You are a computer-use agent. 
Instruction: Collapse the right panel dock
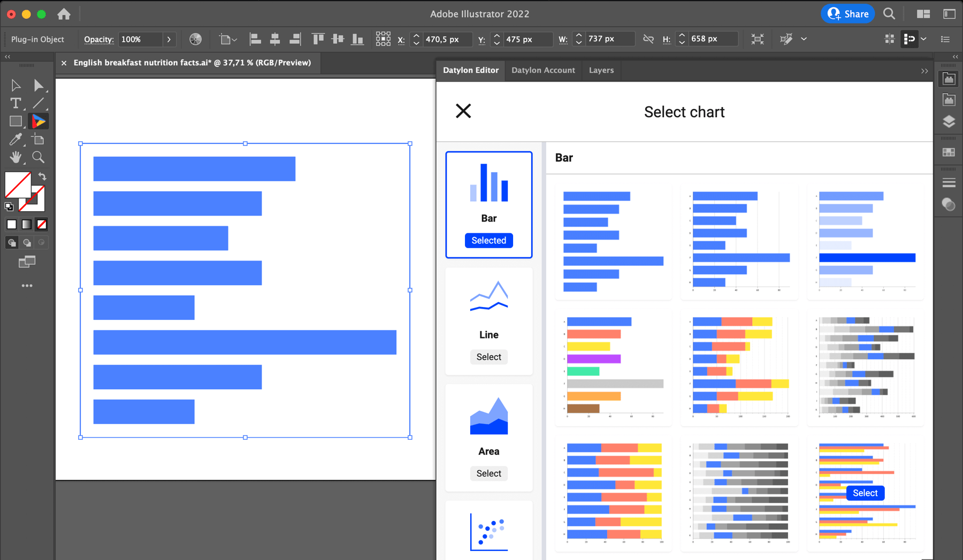coord(956,57)
